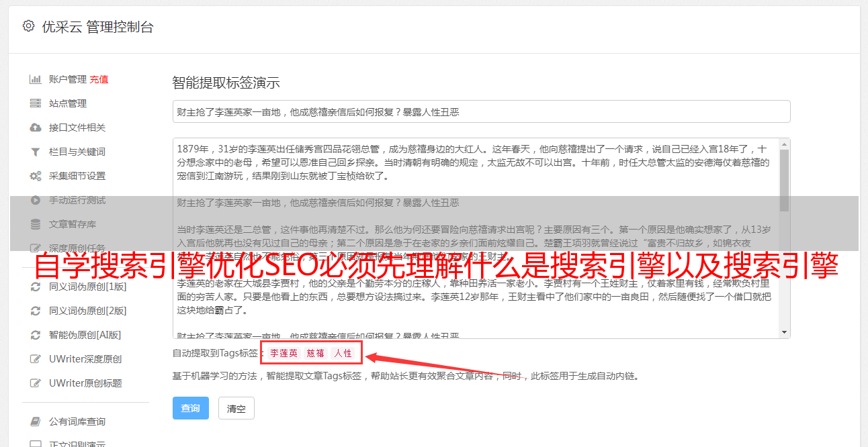
Task: Click the paragraph starting 李莲英的老家在大城县
Action: [x=474, y=297]
